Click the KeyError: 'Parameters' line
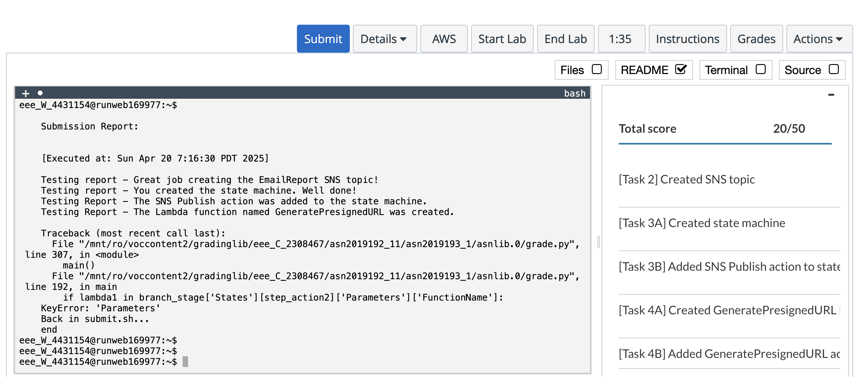 [100, 308]
